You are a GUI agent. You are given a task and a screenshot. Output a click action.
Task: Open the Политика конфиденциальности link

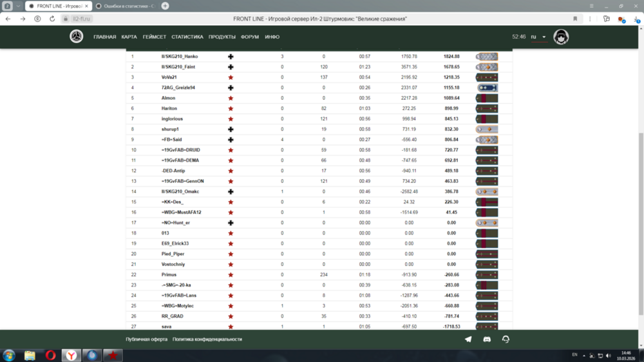pos(207,339)
